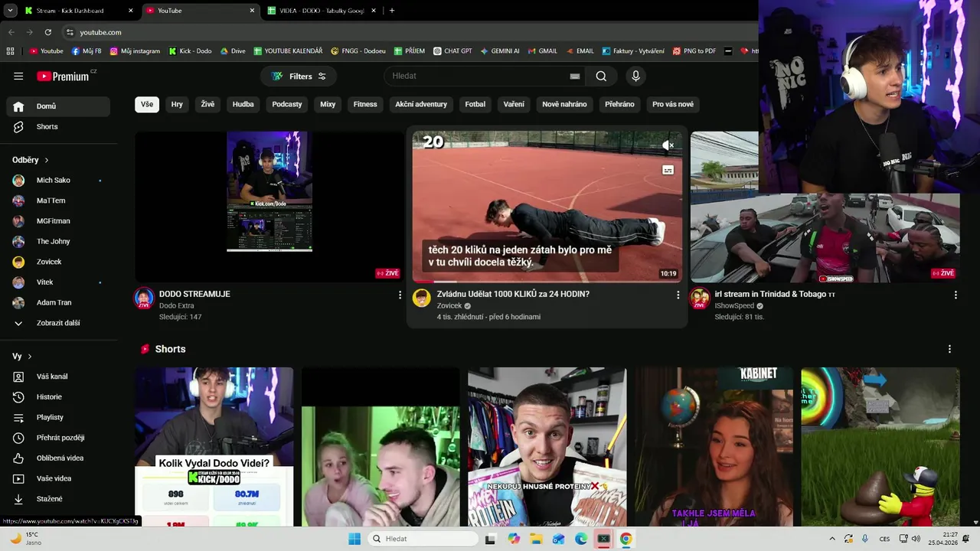Select the Fitness filter chip
The image size is (980, 551).
365,104
